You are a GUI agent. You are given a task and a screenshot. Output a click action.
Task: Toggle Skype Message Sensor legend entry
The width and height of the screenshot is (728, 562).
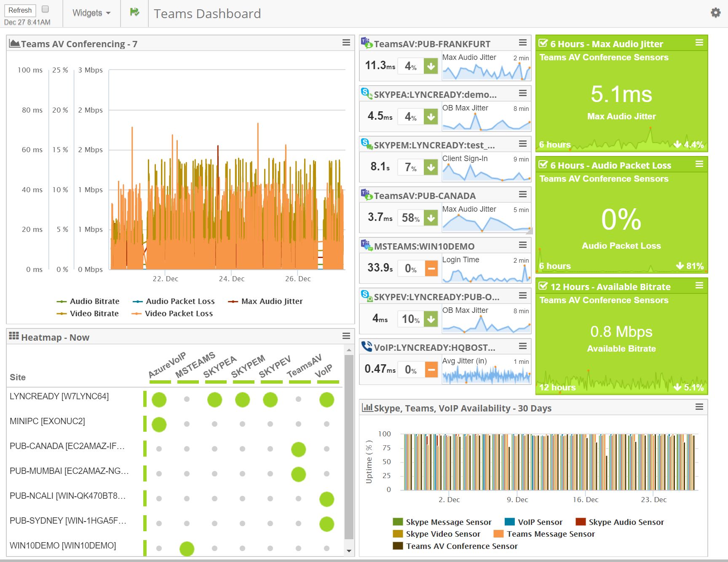(442, 522)
